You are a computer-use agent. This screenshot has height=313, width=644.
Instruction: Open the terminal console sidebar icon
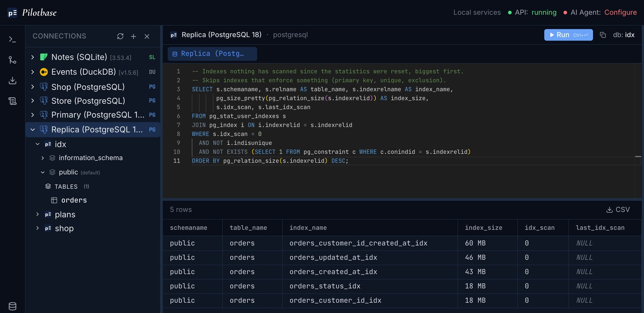13,39
